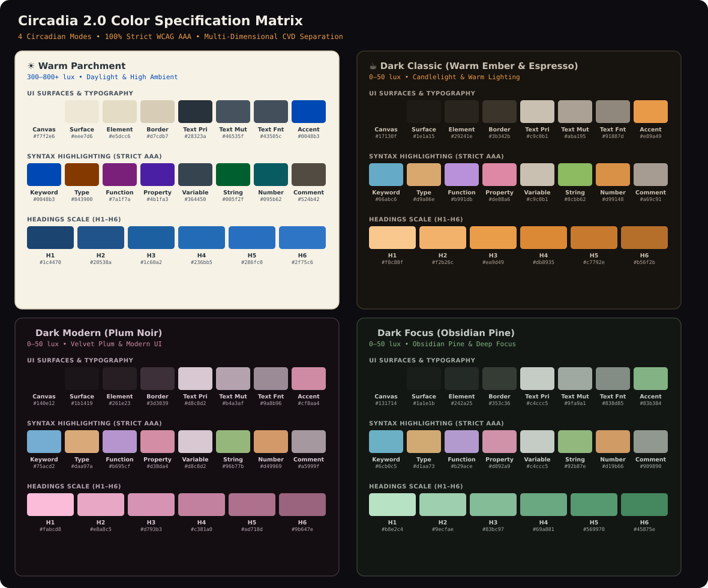Screen dimensions: 708x588
Task: Select Dark Classic Function swatch #b991db
Action: pos(461,175)
